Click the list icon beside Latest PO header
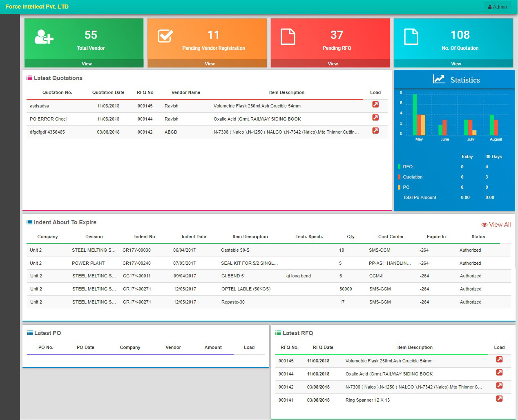This screenshot has width=518, height=420. [x=29, y=333]
